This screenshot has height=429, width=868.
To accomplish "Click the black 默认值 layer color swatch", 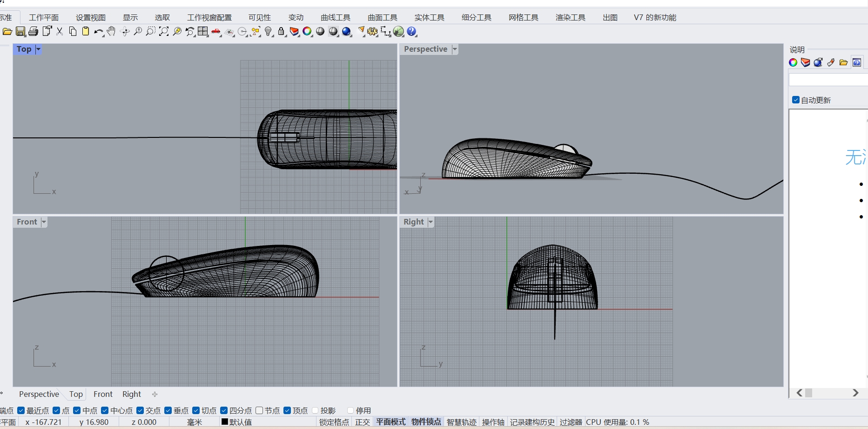I will 224,422.
